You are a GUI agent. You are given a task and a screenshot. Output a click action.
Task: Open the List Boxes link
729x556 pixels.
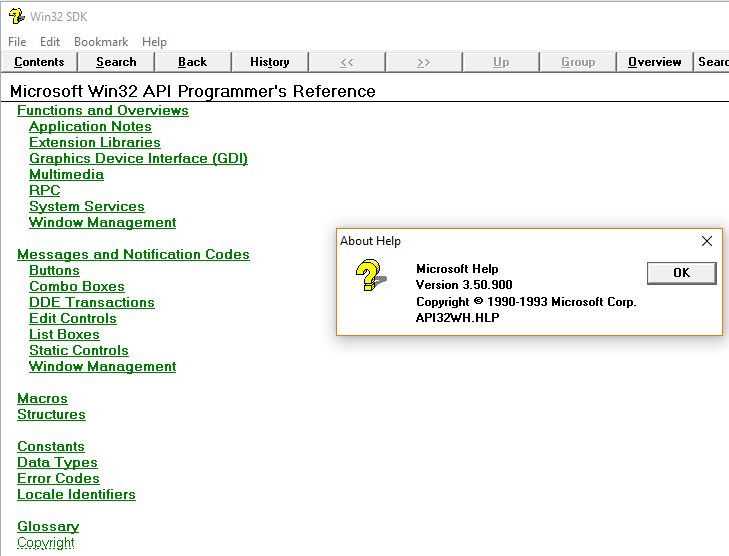click(x=64, y=334)
